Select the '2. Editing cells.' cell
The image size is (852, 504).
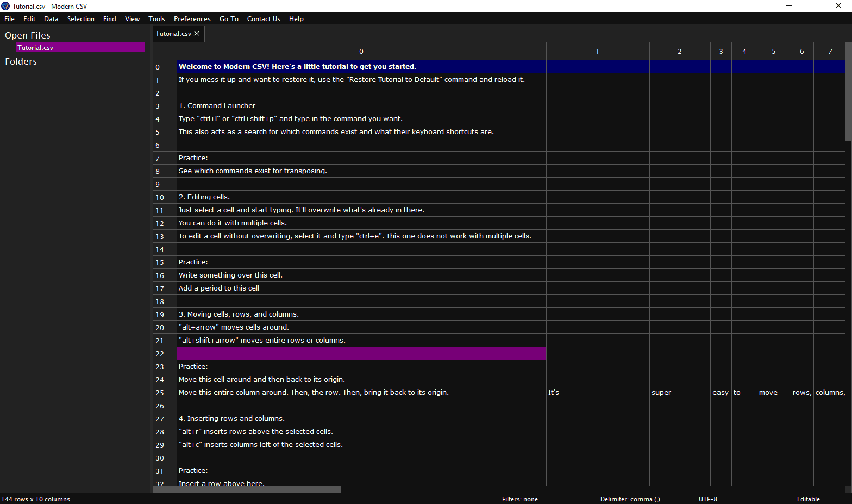click(361, 197)
